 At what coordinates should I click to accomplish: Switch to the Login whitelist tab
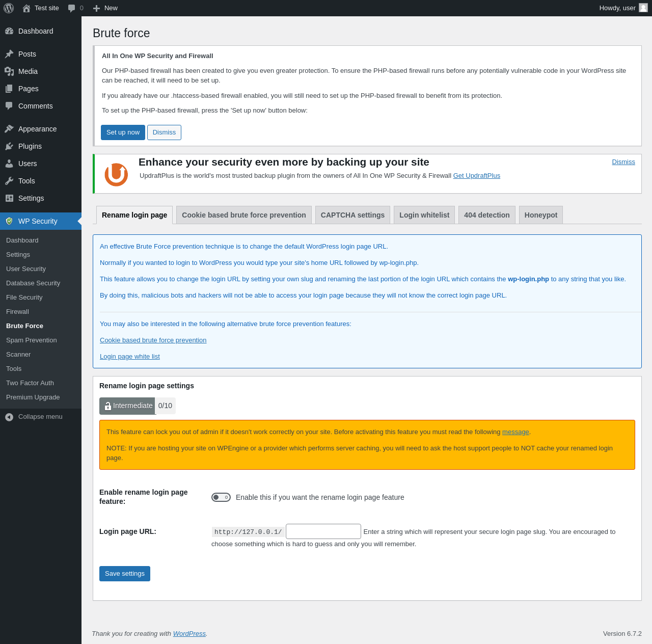pos(424,215)
